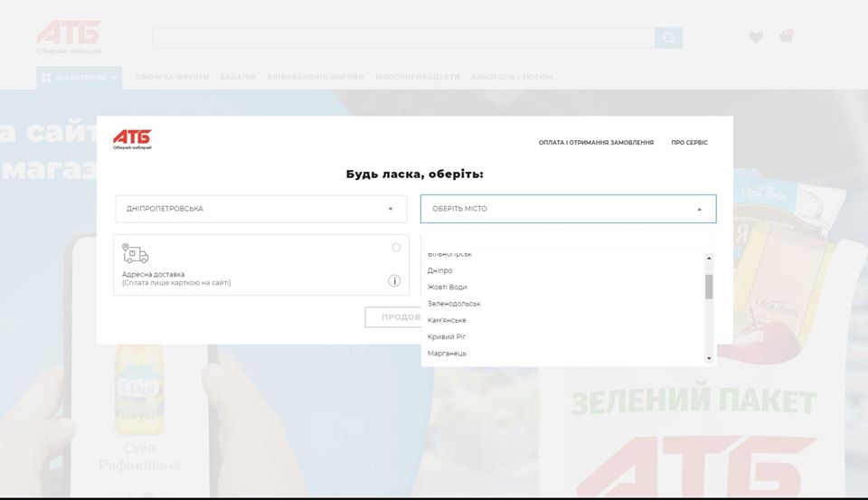This screenshot has height=500, width=868.
Task: Click the search magnifier icon in the header
Action: click(669, 38)
